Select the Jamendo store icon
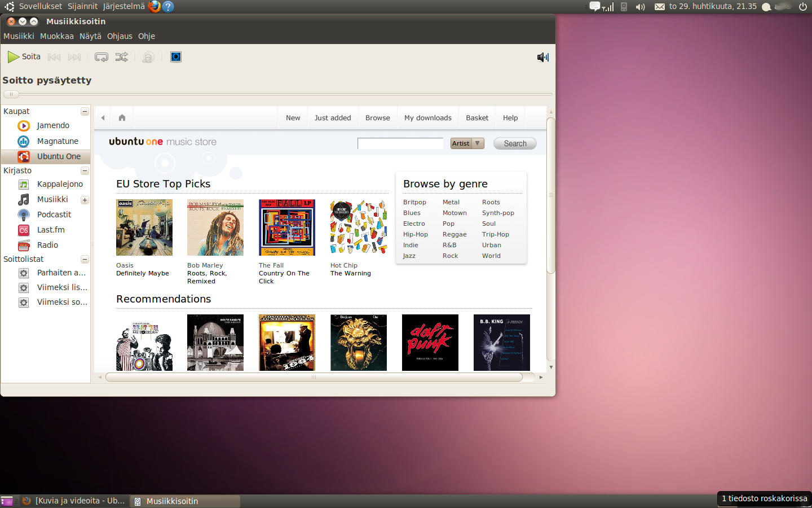The image size is (812, 508). tap(24, 126)
